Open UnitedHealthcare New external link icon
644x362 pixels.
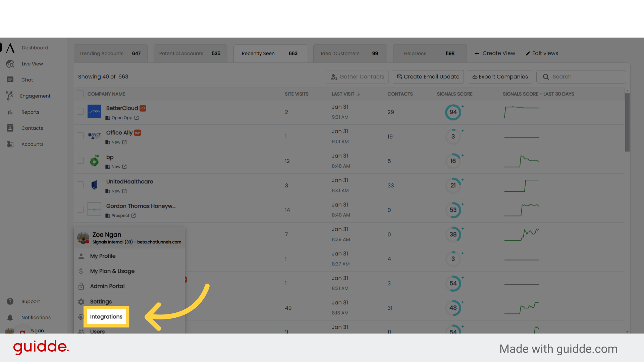(x=124, y=191)
